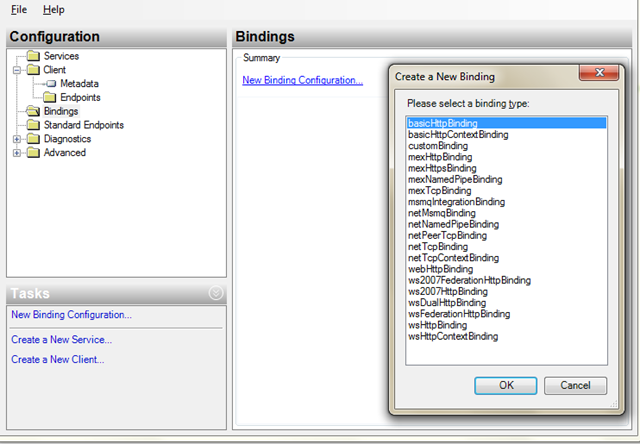This screenshot has width=640, height=444.
Task: Select basicHttpContextBinding in the list
Action: point(506,134)
